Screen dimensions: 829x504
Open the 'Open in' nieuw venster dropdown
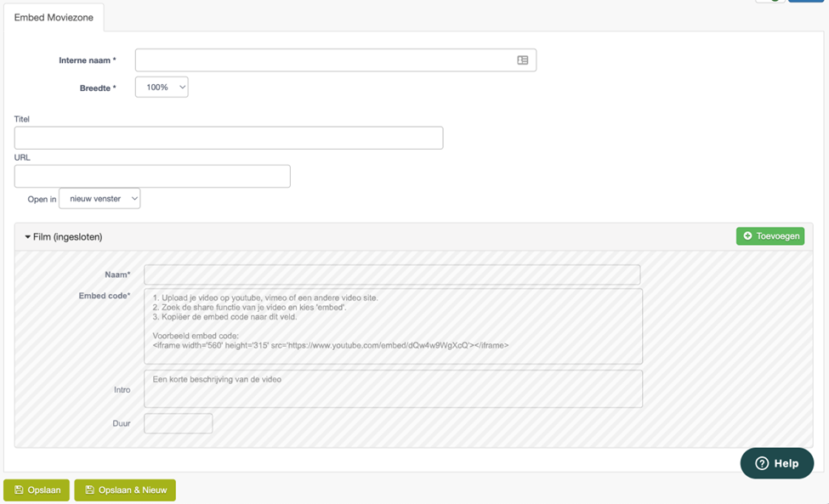[x=99, y=199]
